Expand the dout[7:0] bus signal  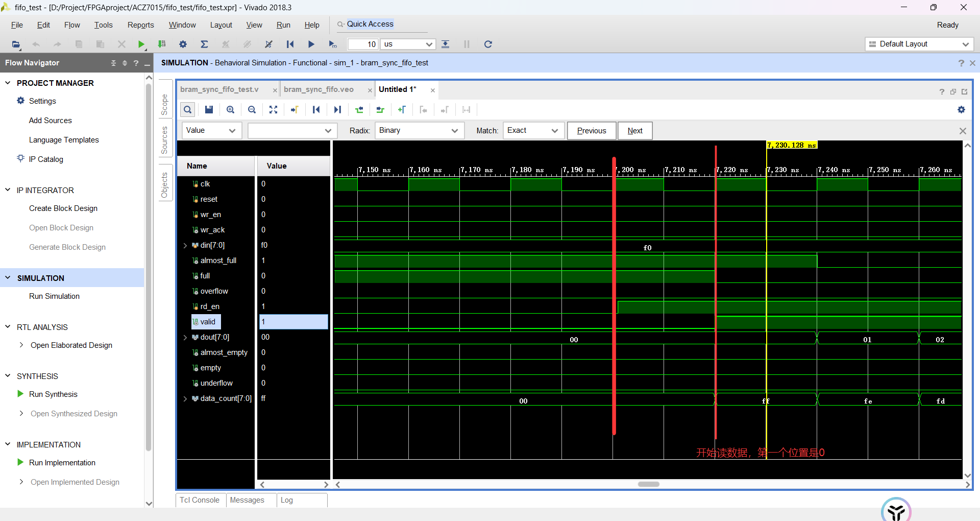(185, 338)
